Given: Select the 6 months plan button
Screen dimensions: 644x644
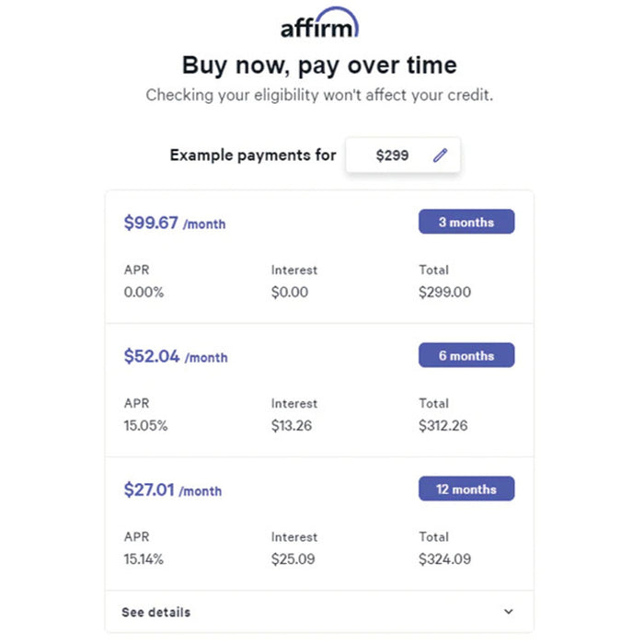Looking at the screenshot, I should point(466,355).
